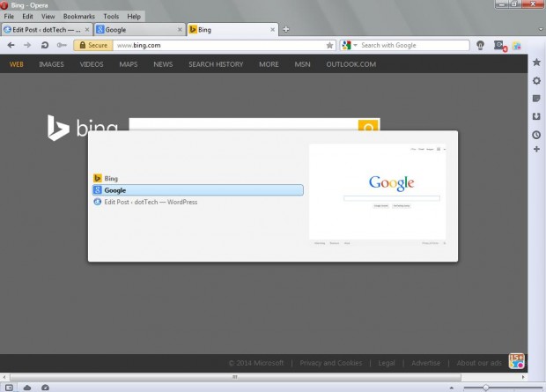Open the Edit menu
This screenshot has width=546, height=392.
[x=27, y=17]
